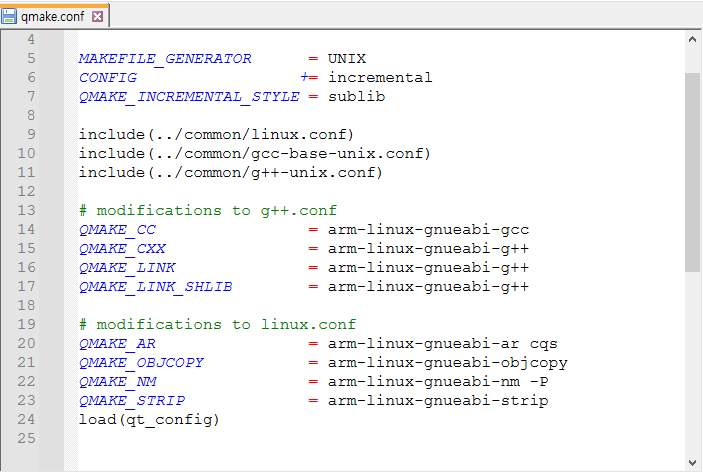Click the word incremental
Viewport: 703px width, 473px height.
(x=380, y=78)
